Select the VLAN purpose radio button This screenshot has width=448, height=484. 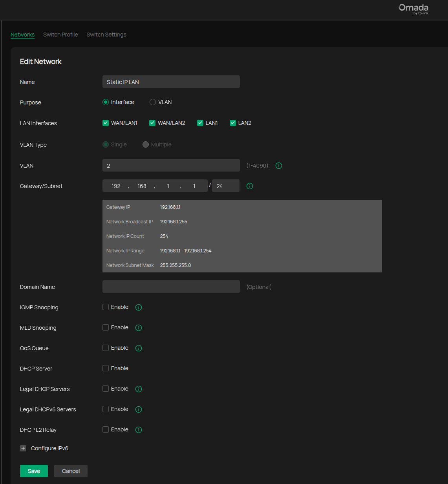point(153,102)
